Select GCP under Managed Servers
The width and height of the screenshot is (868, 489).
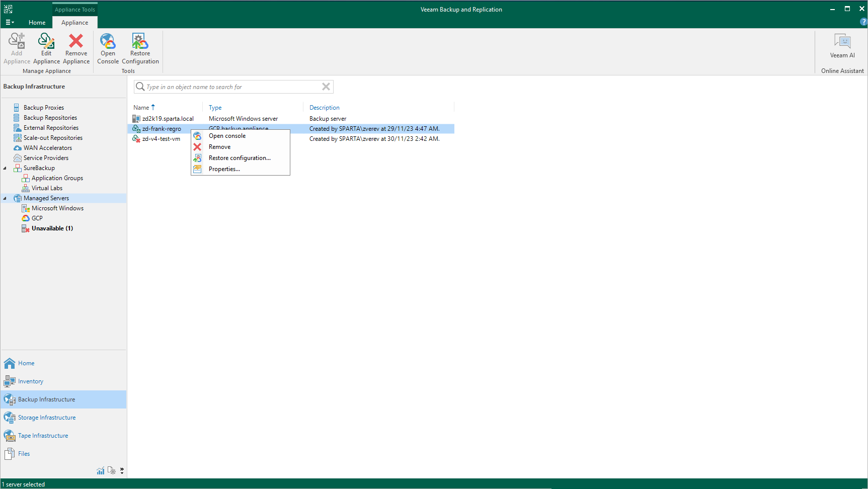(37, 218)
